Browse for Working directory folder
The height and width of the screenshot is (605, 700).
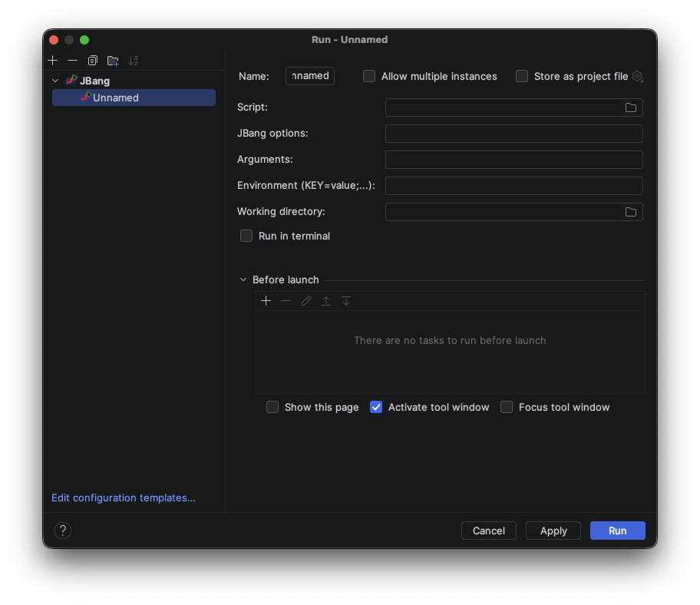click(630, 212)
